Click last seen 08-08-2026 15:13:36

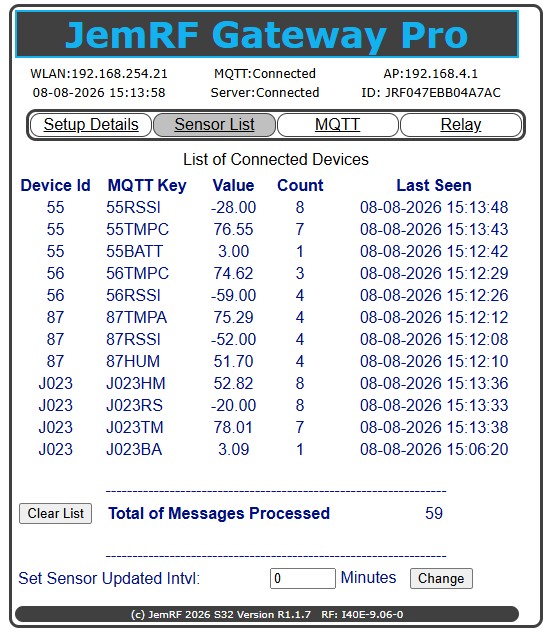(434, 384)
